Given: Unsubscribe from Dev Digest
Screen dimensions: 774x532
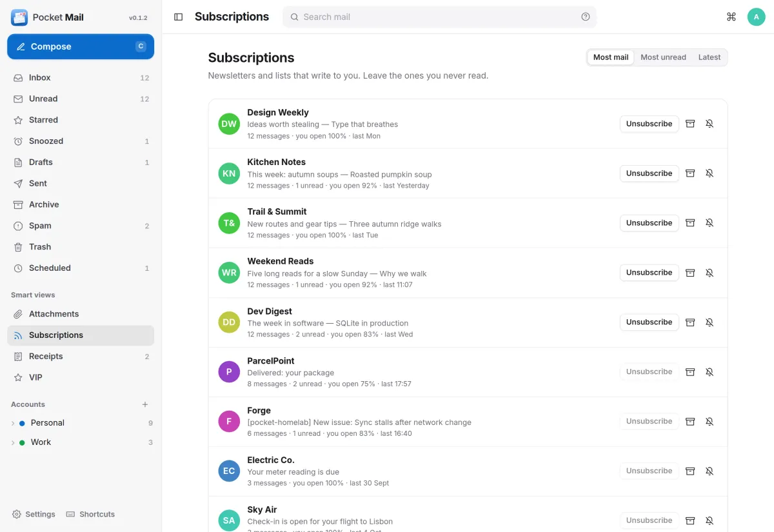Looking at the screenshot, I should (649, 322).
